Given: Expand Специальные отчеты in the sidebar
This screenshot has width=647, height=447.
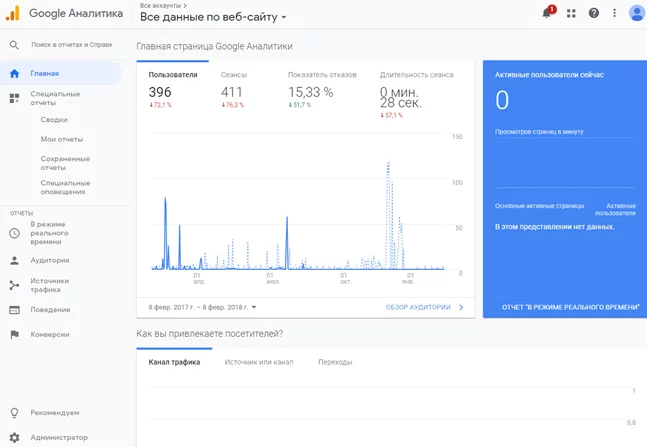Looking at the screenshot, I should [55, 98].
